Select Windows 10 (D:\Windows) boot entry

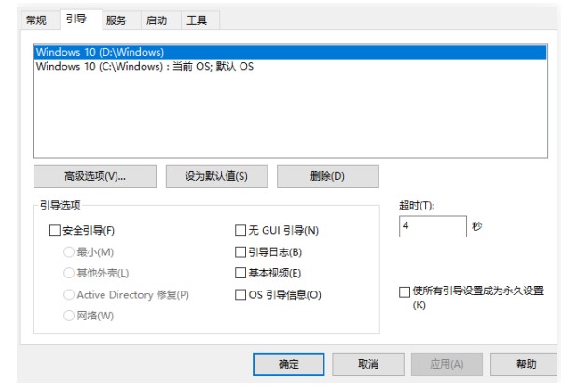click(100, 52)
